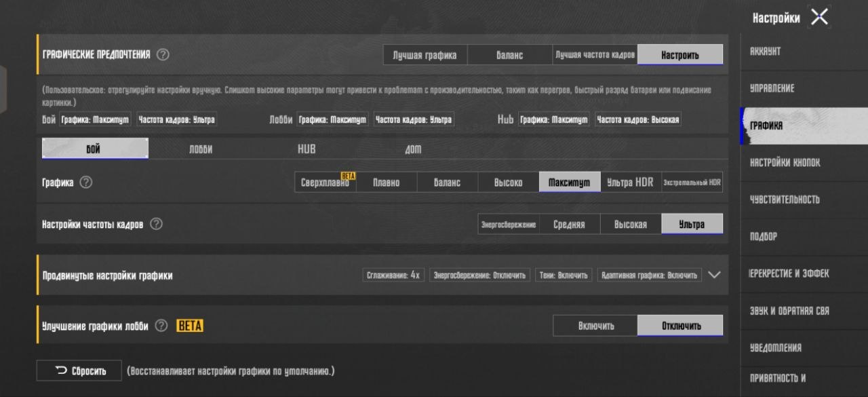Set frame rate to Средняя
The height and width of the screenshot is (397, 868).
[x=570, y=224]
